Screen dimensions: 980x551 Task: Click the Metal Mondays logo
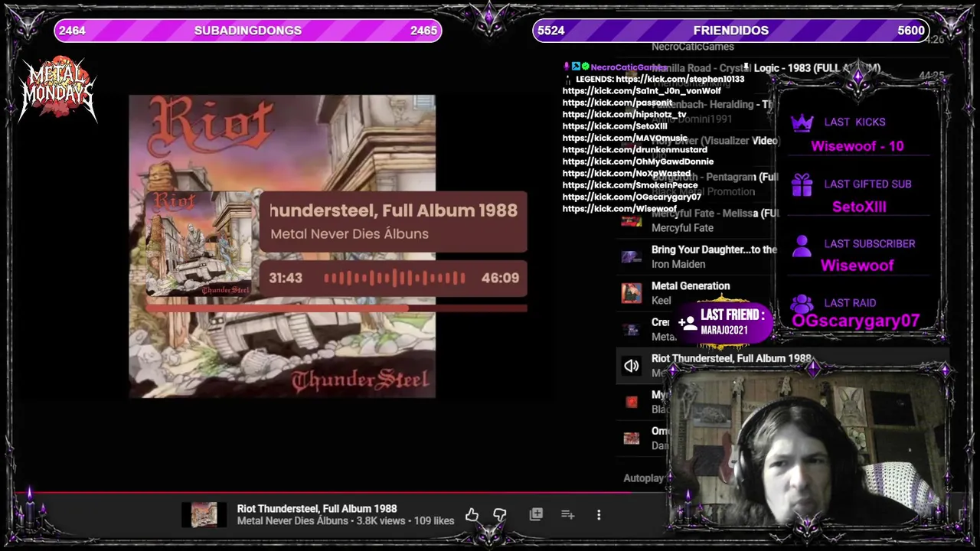(58, 89)
